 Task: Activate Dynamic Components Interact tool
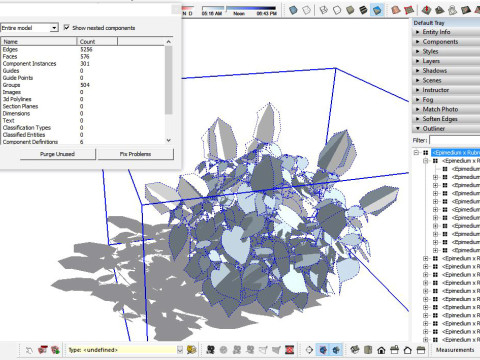coord(29,350)
